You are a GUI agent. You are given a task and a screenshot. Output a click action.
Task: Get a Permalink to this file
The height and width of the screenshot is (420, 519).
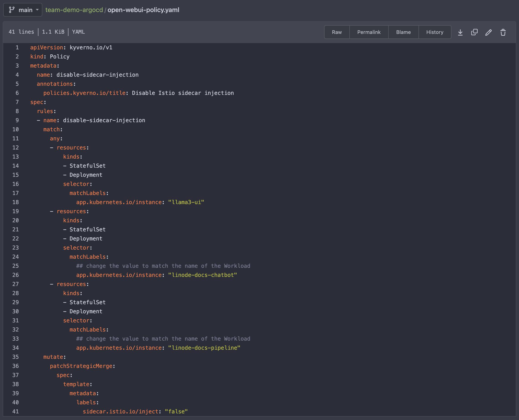(369, 32)
